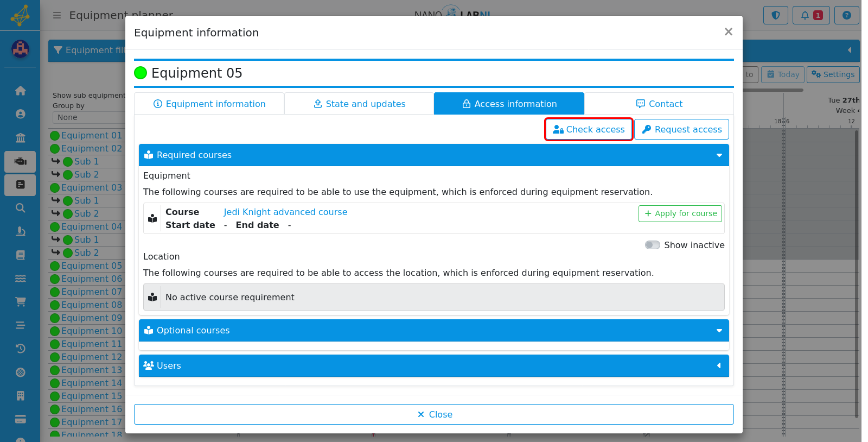Click the Request access button

[681, 129]
